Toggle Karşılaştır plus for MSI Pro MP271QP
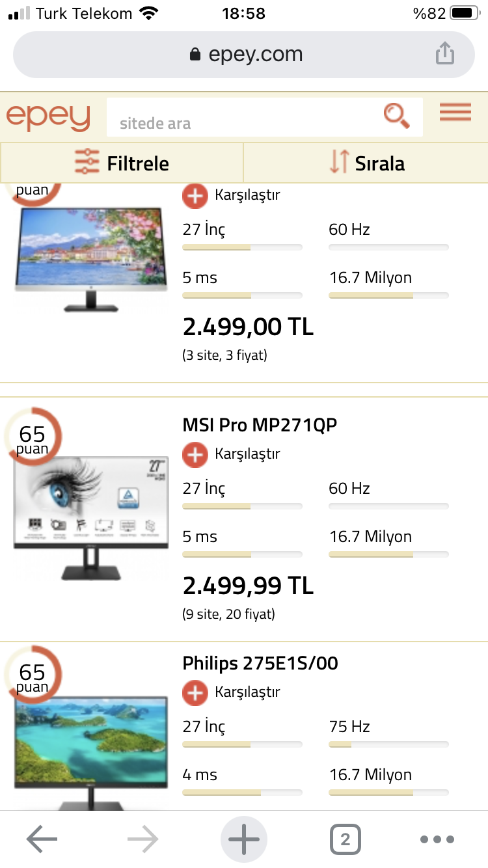This screenshot has height=868, width=488. coord(195,454)
